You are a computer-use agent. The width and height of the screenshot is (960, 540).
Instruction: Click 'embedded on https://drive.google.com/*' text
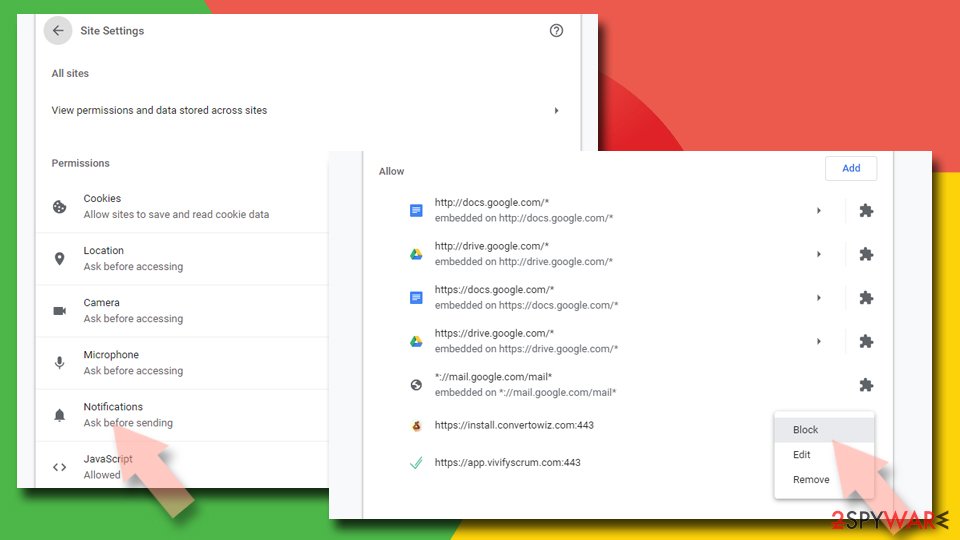[527, 349]
